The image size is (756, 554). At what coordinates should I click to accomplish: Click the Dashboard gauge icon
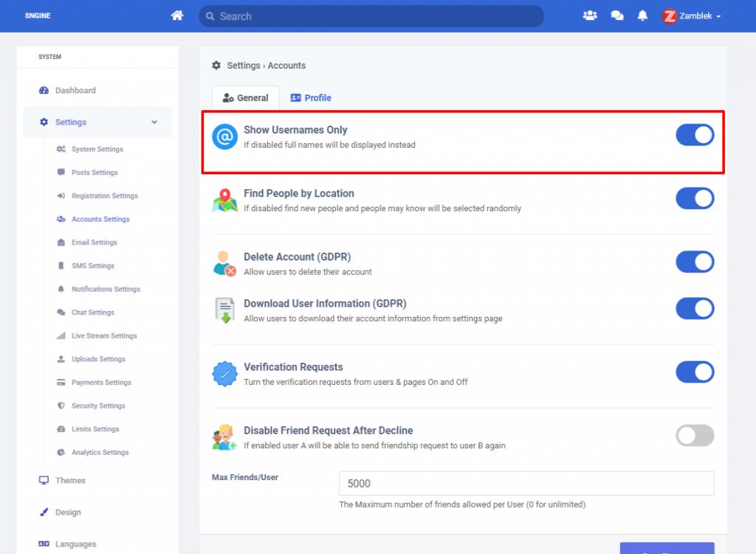44,90
